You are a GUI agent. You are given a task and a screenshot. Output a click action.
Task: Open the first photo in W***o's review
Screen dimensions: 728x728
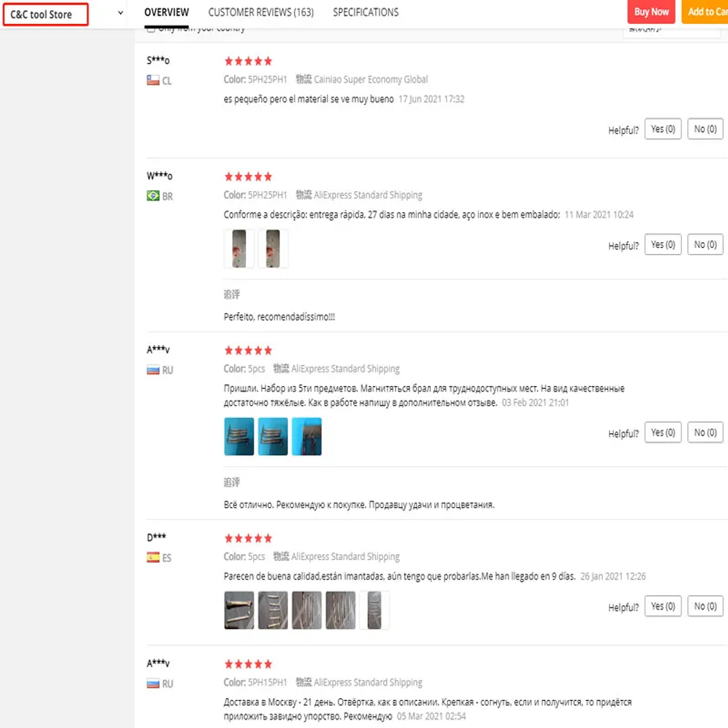pyautogui.click(x=239, y=249)
